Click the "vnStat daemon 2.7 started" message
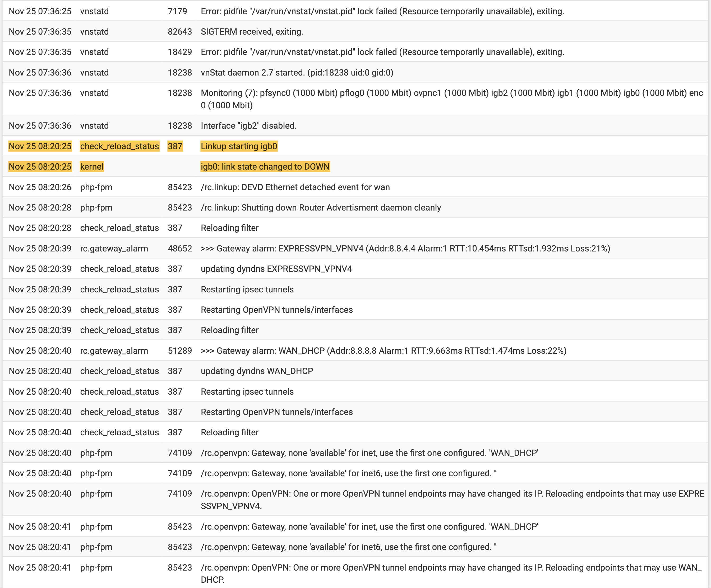The width and height of the screenshot is (711, 588). (x=297, y=72)
